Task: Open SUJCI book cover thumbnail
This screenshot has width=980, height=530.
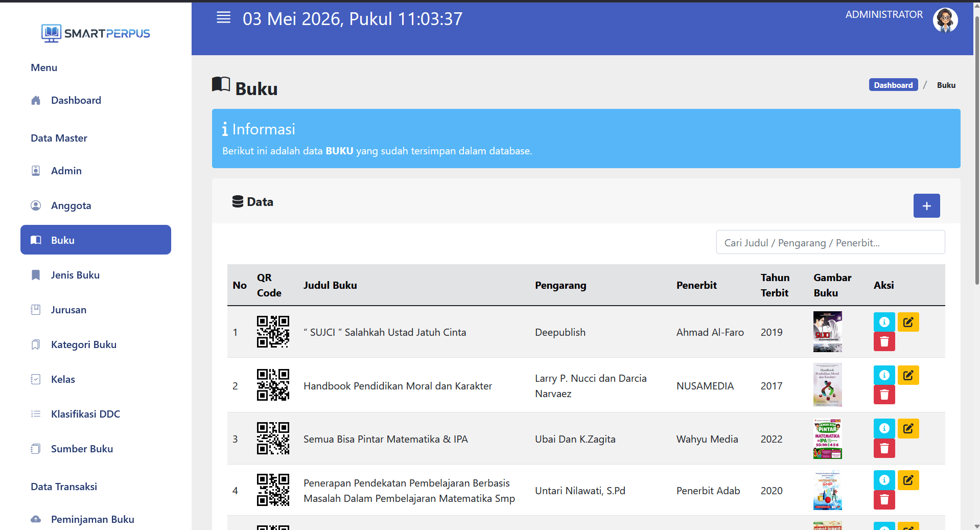Action: [827, 332]
